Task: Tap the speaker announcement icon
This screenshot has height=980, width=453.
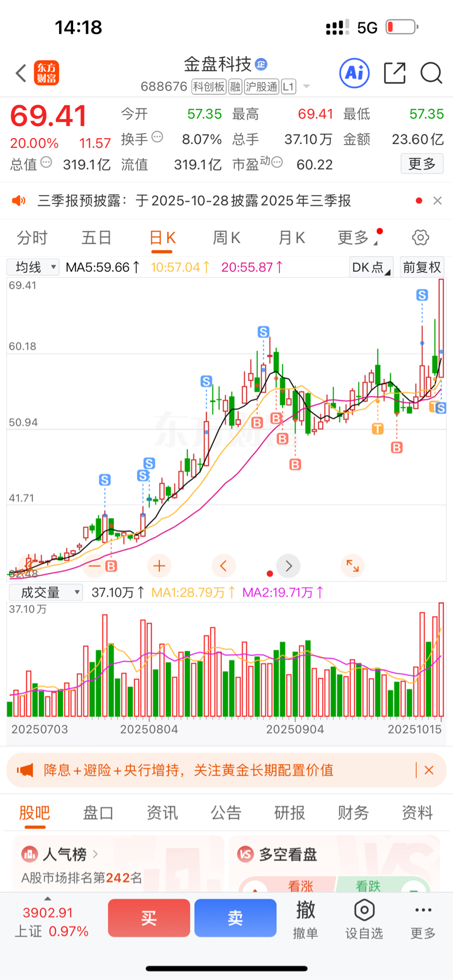Action: [19, 201]
